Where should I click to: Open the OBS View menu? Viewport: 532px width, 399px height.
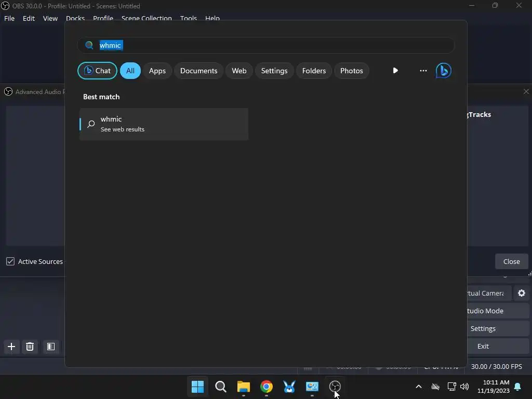tap(50, 18)
